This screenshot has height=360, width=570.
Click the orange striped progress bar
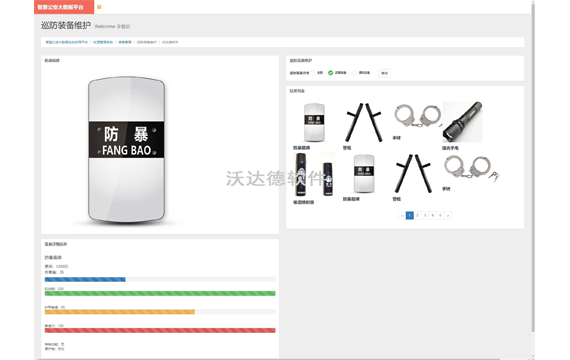(120, 312)
